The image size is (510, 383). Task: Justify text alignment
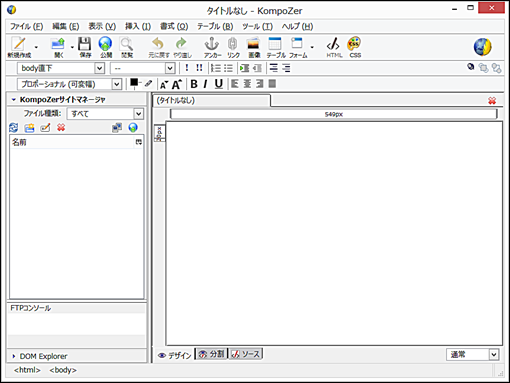272,84
